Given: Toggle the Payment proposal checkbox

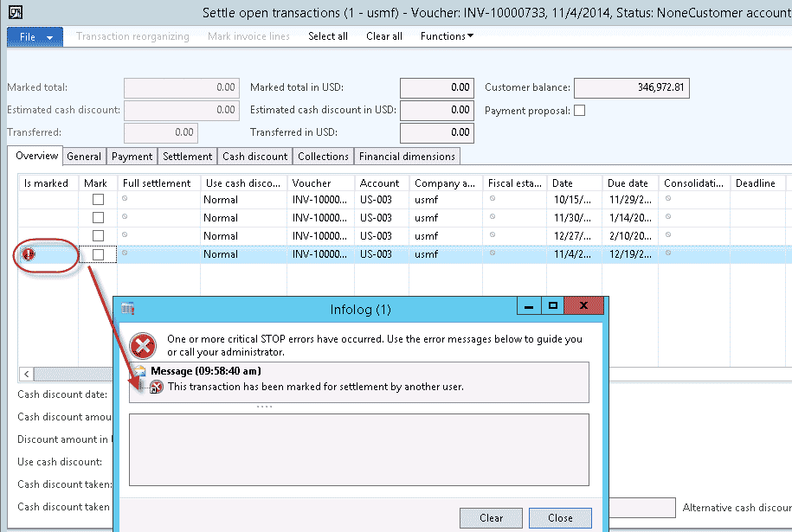Looking at the screenshot, I should click(x=579, y=111).
